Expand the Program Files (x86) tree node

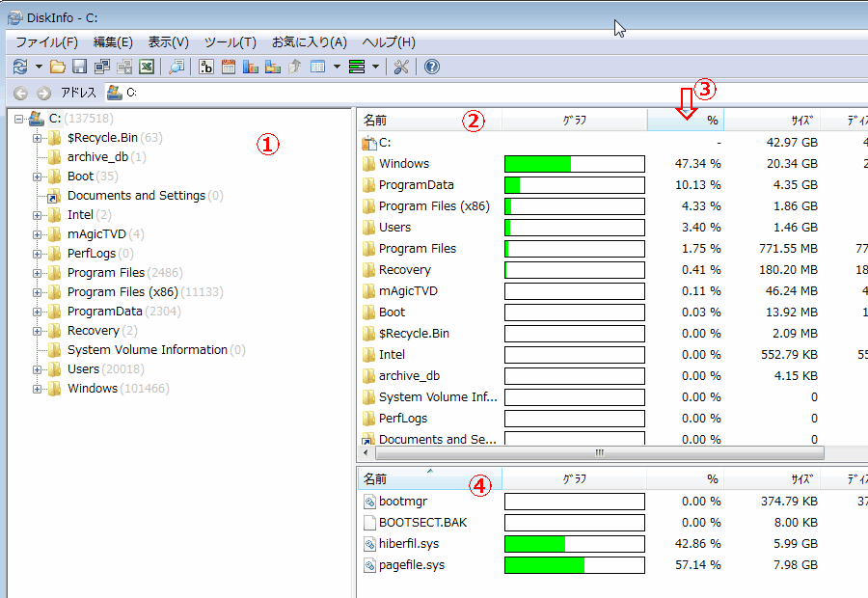point(39,292)
